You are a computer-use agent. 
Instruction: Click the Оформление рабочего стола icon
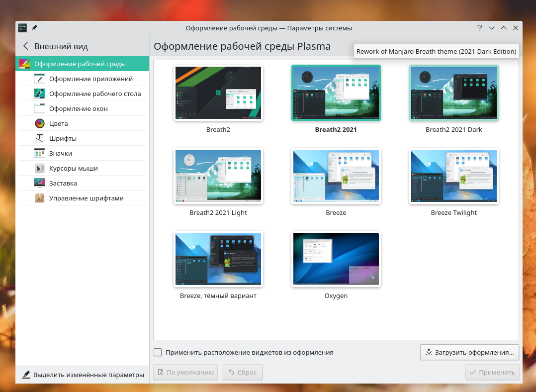point(40,94)
